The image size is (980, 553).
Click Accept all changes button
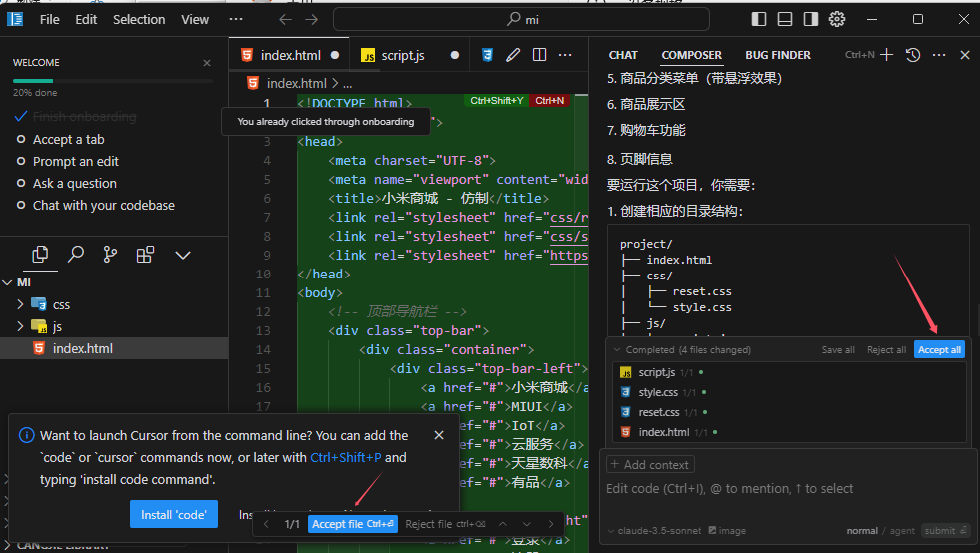click(939, 350)
